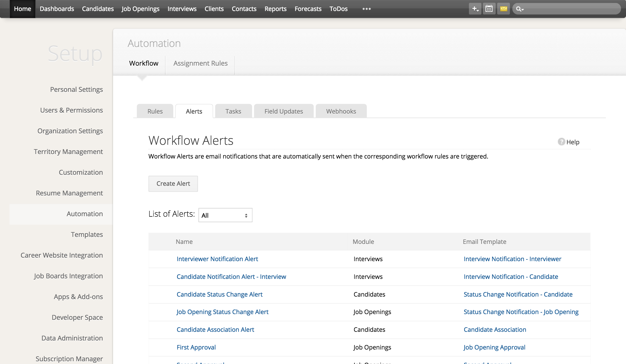This screenshot has height=364, width=626.
Task: Open the three-dots more modules menu
Action: [x=367, y=9]
